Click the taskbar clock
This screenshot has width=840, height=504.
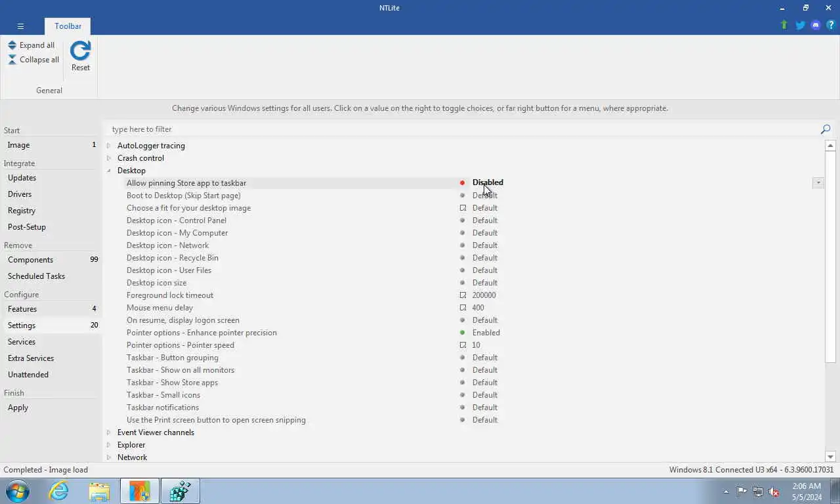click(x=806, y=492)
